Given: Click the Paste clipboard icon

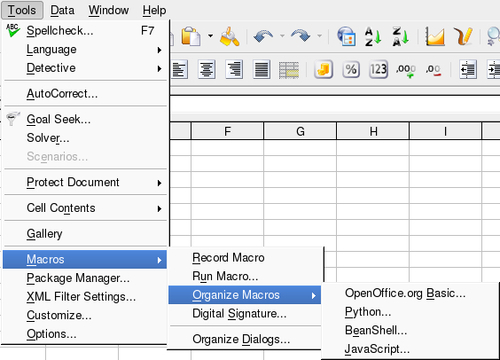Looking at the screenshot, I should [x=191, y=36].
